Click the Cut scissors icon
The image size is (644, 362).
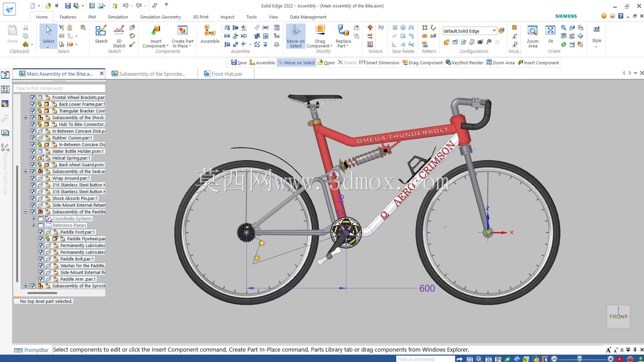[26, 28]
